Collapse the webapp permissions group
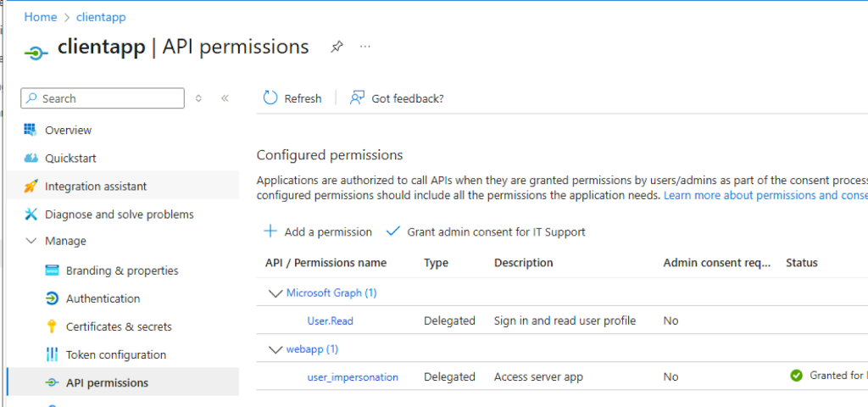 pos(274,348)
